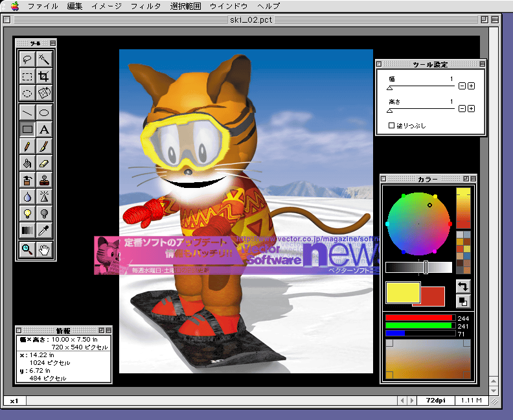Pick the Text tool (A)
Viewport: 513px width, 420px height.
(44, 130)
